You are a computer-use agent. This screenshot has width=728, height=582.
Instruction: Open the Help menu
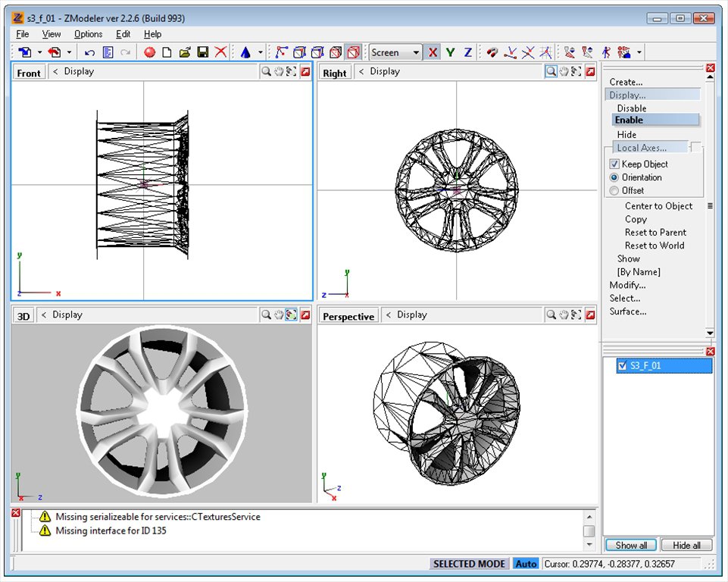pos(152,34)
